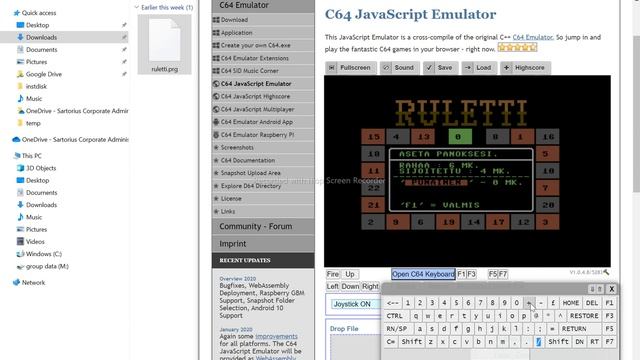The image size is (640, 360).
Task: Click the F7 key at the keyboard's right edge
Action: [609, 342]
